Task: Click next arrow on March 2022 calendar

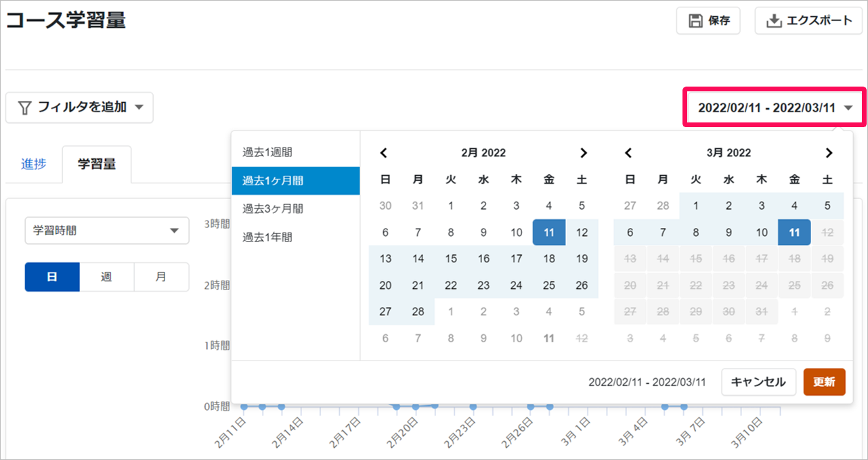Action: point(829,153)
